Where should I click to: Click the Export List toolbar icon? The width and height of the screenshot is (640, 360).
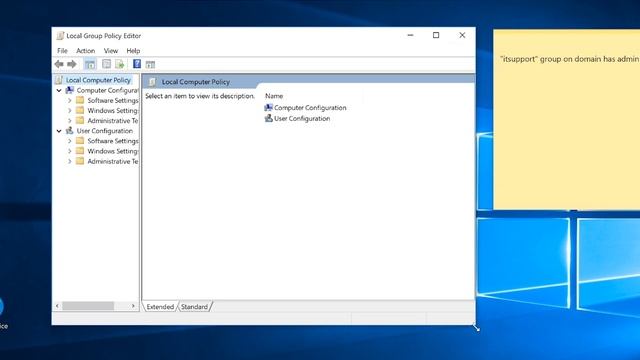pos(120,64)
